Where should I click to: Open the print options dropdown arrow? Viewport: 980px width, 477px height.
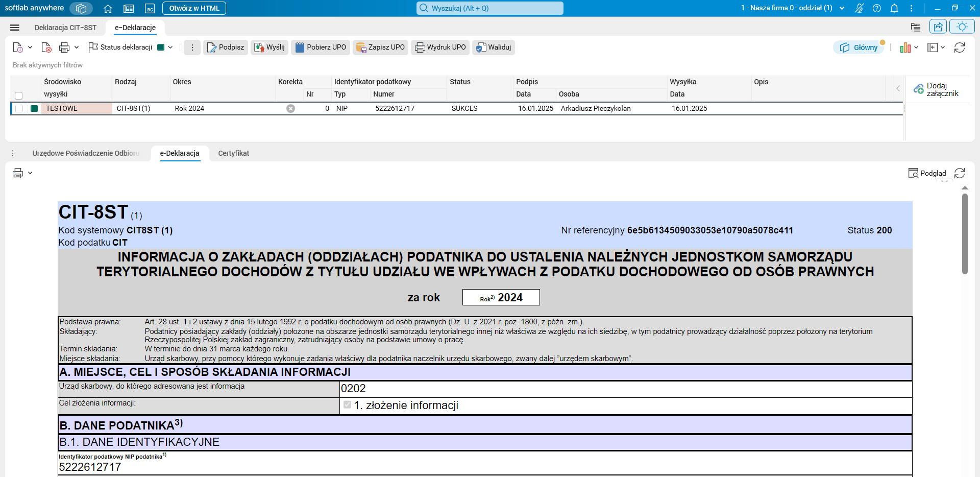coord(76,47)
